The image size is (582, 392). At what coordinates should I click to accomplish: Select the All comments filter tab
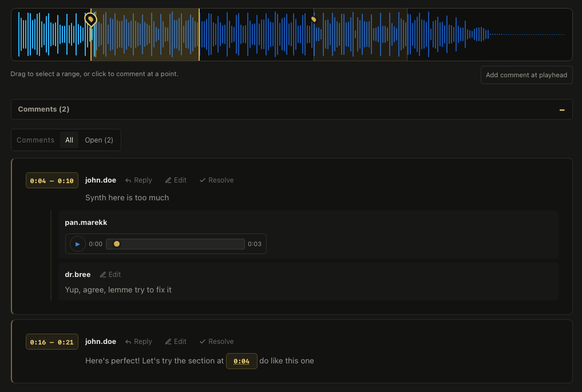point(69,140)
